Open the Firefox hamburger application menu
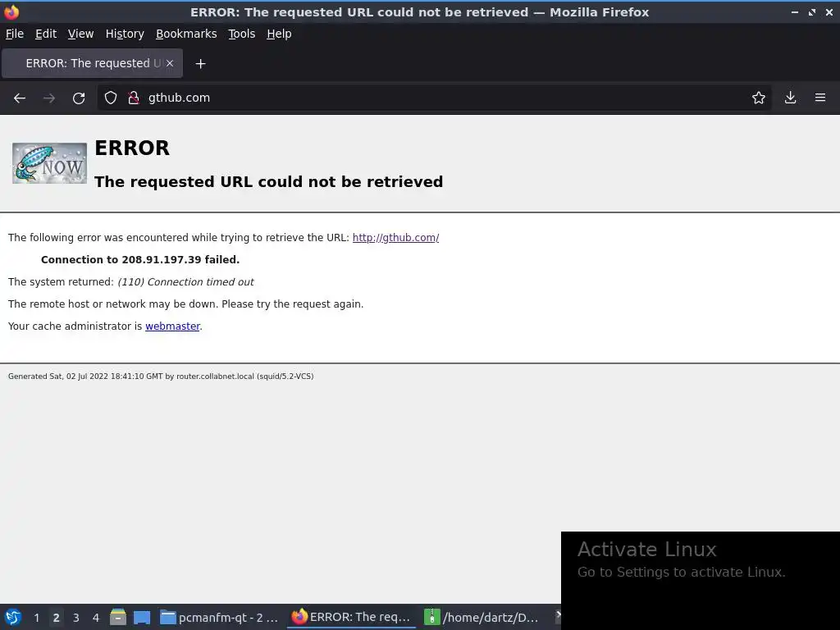The image size is (840, 630). click(820, 98)
